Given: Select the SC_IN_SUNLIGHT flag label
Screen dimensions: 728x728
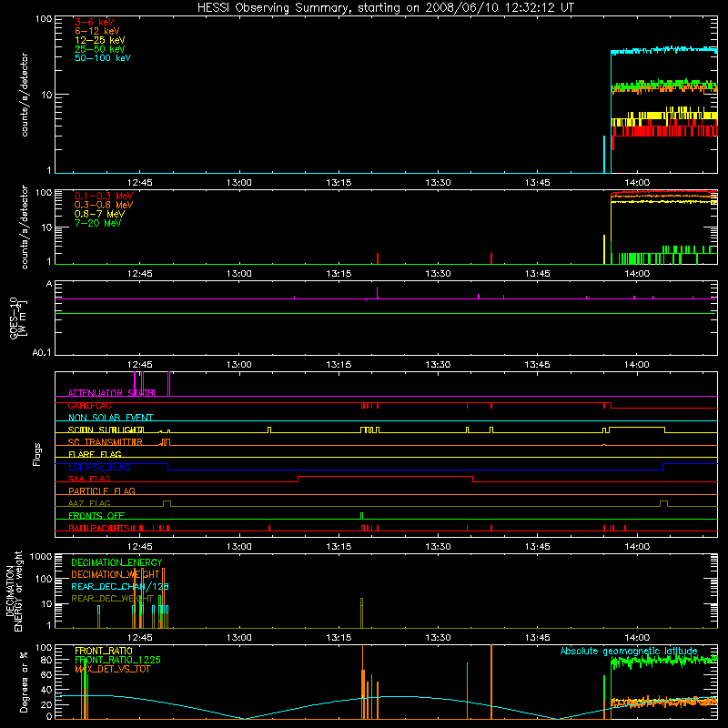Looking at the screenshot, I should tap(106, 430).
